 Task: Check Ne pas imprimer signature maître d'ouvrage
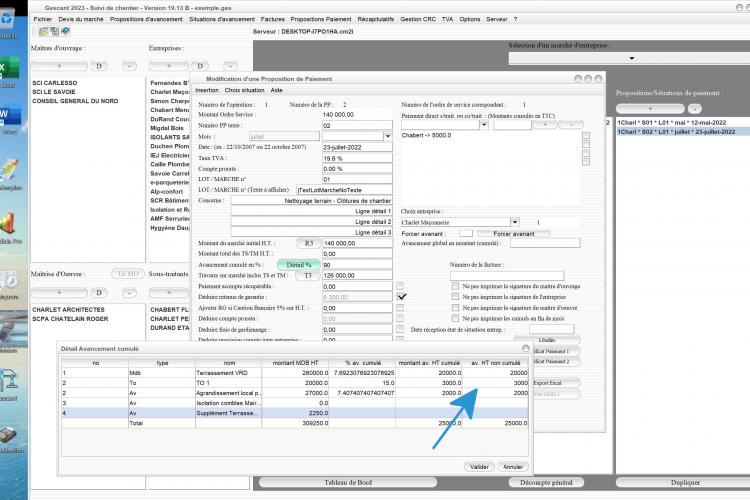tap(455, 286)
